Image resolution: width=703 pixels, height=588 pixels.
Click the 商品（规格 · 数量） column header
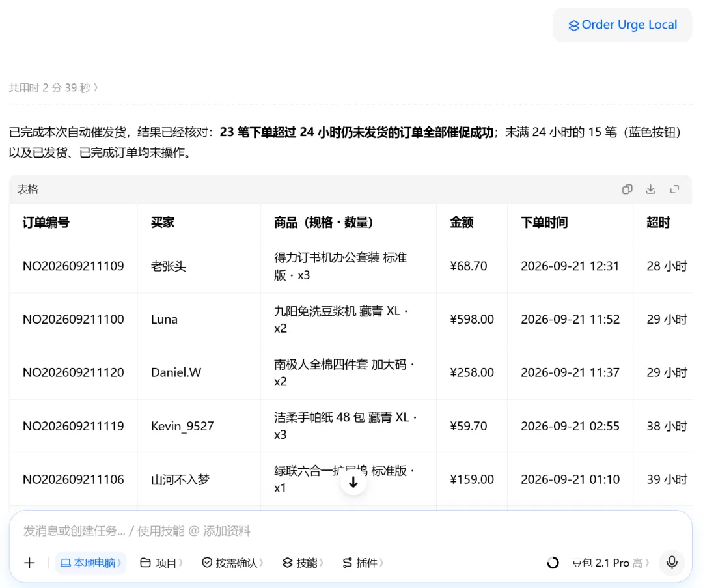(324, 223)
